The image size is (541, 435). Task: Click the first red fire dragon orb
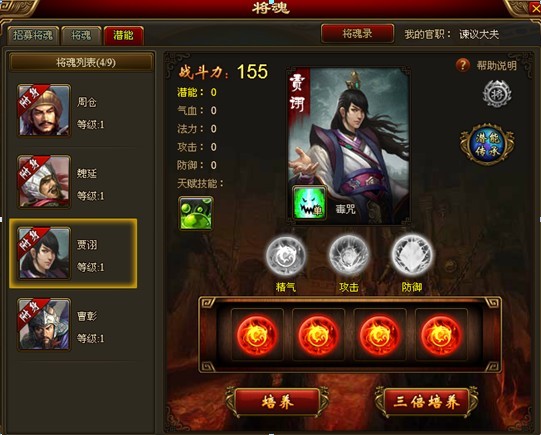click(257, 335)
